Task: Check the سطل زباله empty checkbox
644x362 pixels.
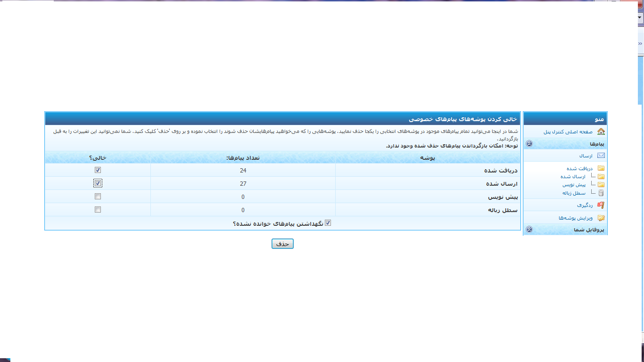Action: [x=98, y=210]
